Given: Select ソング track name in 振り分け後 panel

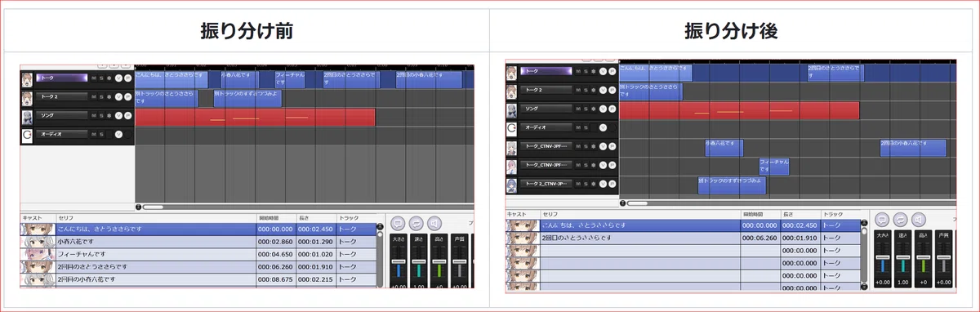Looking at the screenshot, I should pos(546,109).
